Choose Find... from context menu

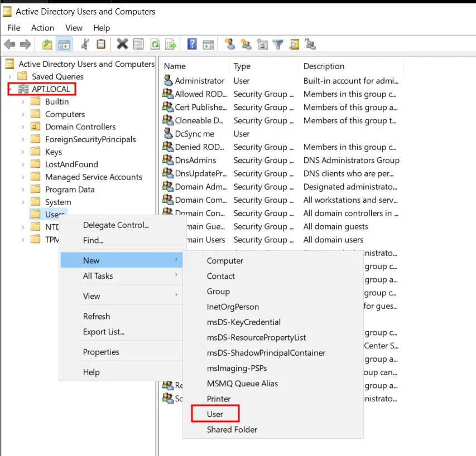click(122, 240)
